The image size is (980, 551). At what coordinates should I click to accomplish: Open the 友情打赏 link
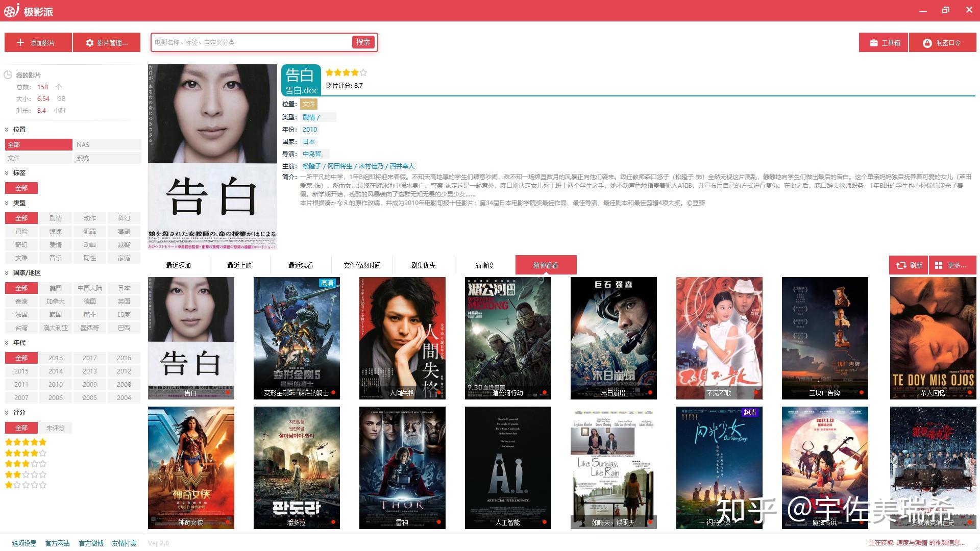click(124, 543)
